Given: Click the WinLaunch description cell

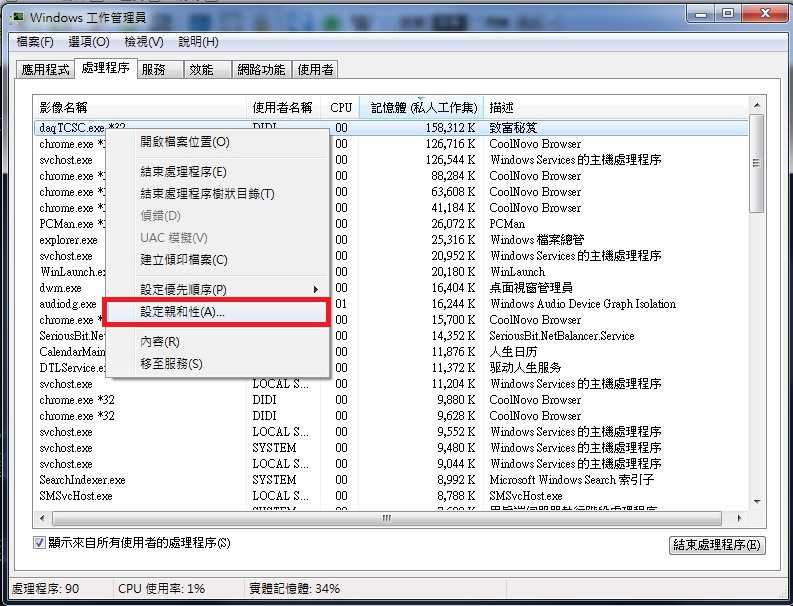Looking at the screenshot, I should click(517, 272).
